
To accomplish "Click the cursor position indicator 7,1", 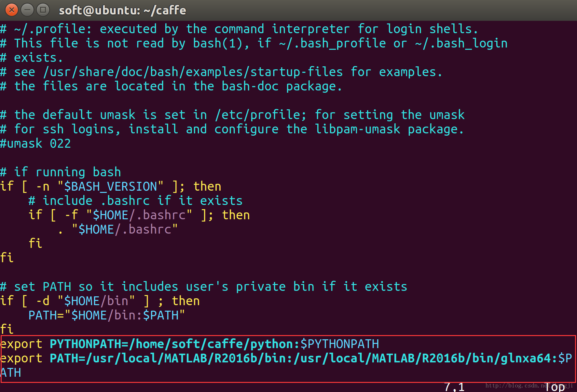I will click(x=454, y=387).
